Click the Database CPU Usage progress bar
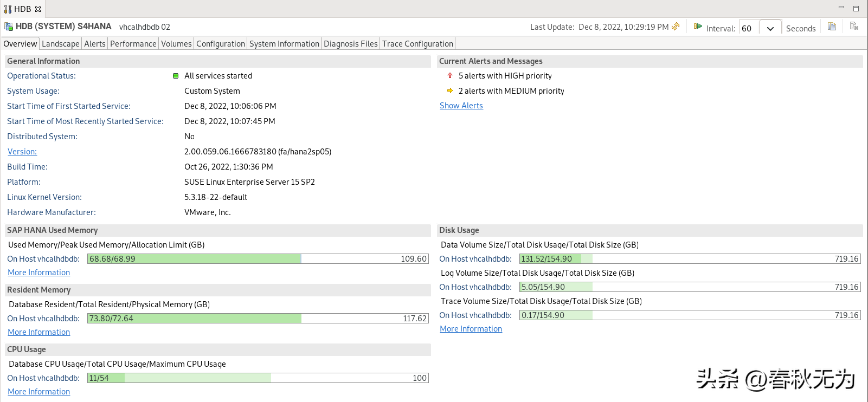The height and width of the screenshot is (402, 868). pos(258,378)
